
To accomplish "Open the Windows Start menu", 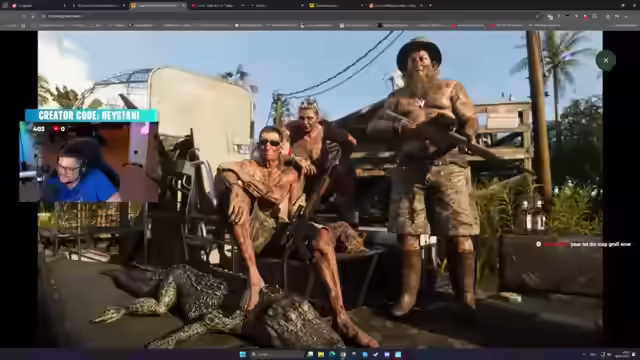I will click(243, 354).
